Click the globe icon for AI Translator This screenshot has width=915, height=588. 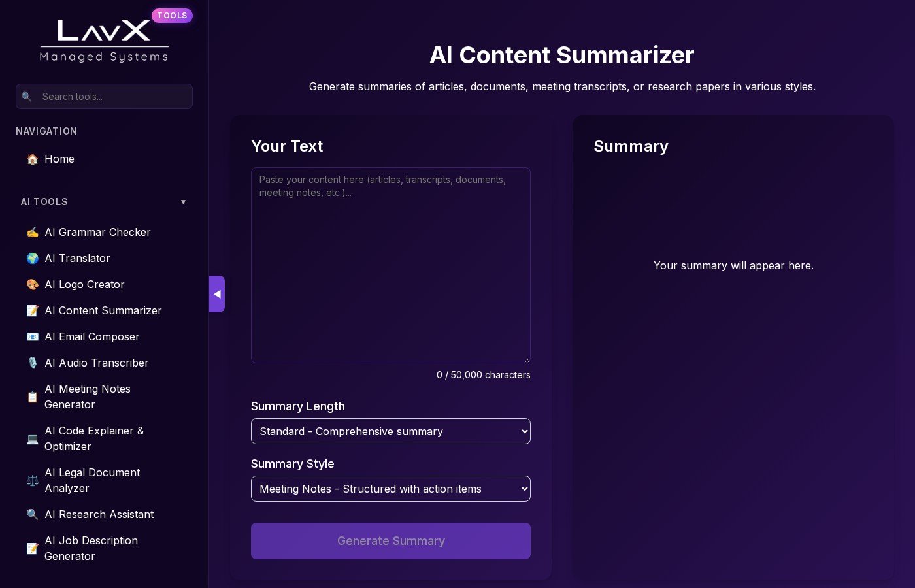(x=32, y=259)
